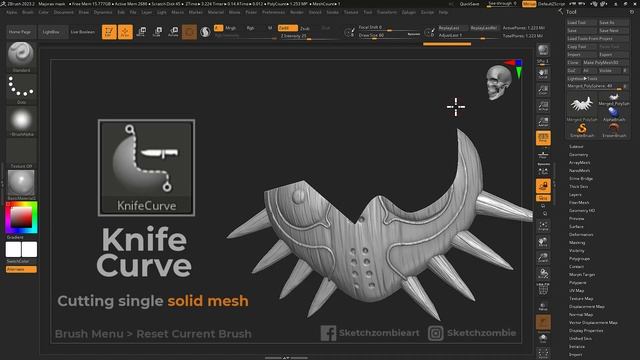Open the Zplugin menu

(408, 12)
